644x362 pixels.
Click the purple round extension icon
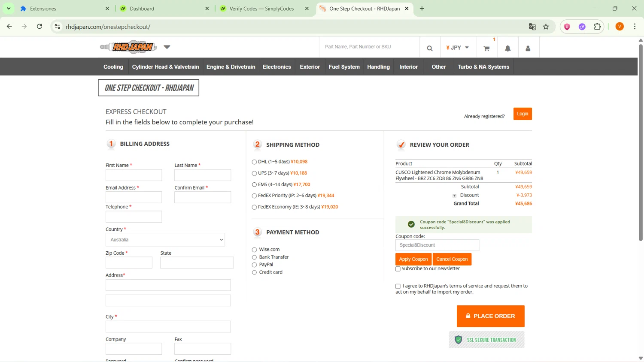click(x=582, y=27)
